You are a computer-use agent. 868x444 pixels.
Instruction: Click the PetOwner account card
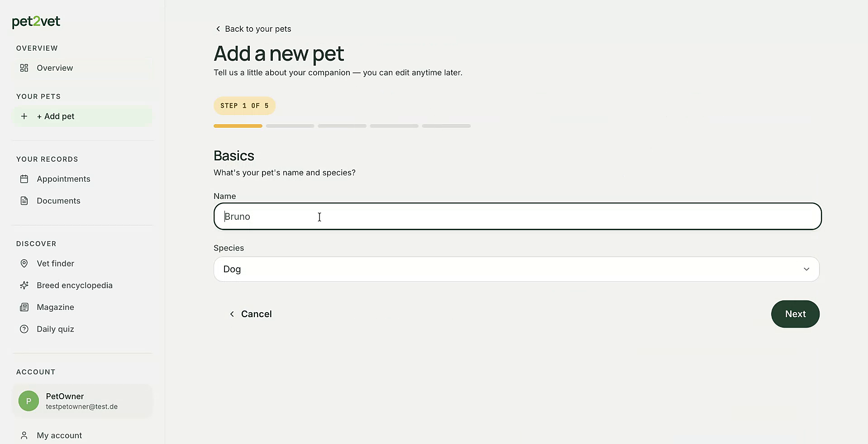point(82,401)
